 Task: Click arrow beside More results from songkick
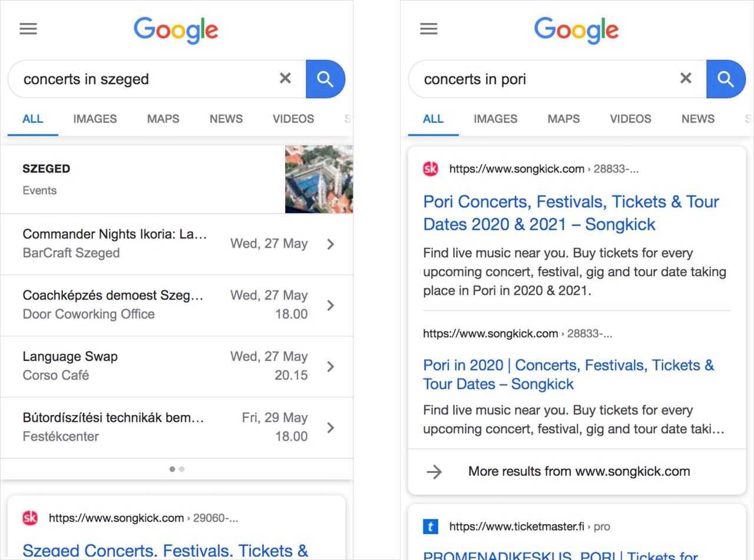[x=434, y=472]
